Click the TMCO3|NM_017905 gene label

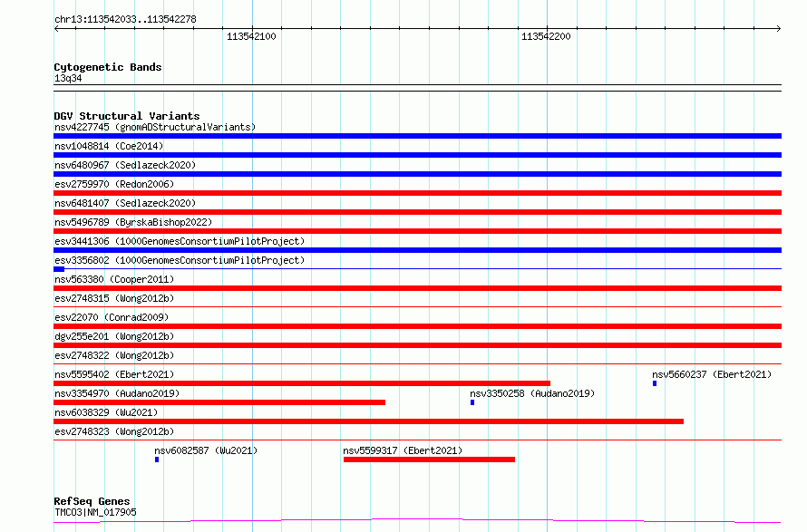[x=95, y=512]
